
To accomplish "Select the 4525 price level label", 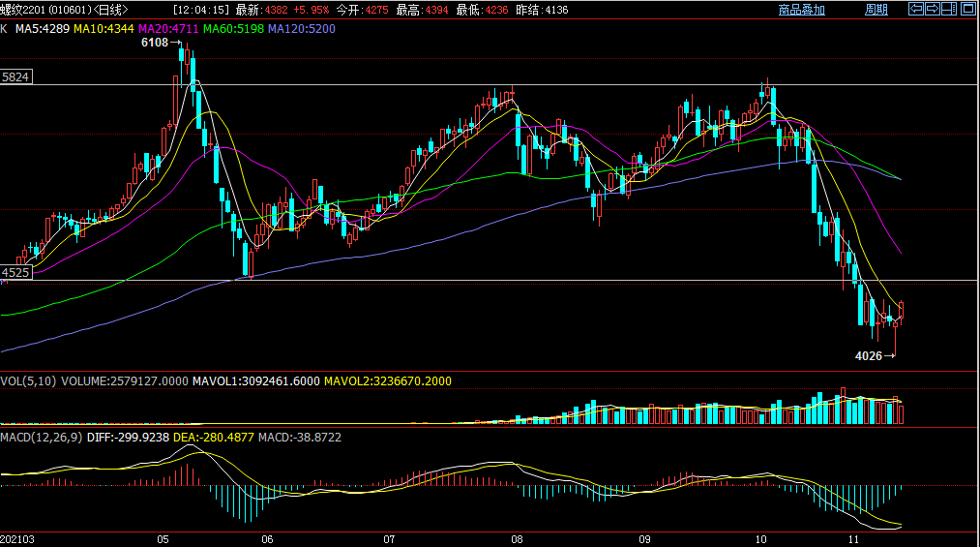I will pyautogui.click(x=15, y=273).
